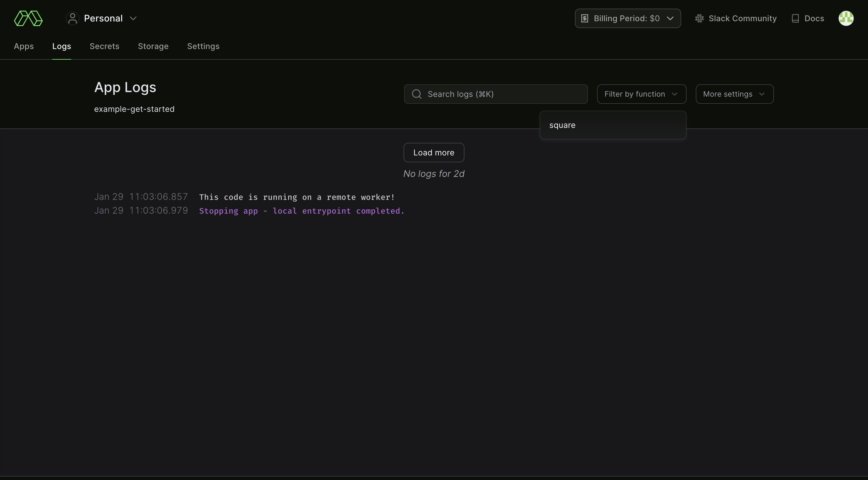
Task: Open the user avatar menu
Action: (x=846, y=18)
